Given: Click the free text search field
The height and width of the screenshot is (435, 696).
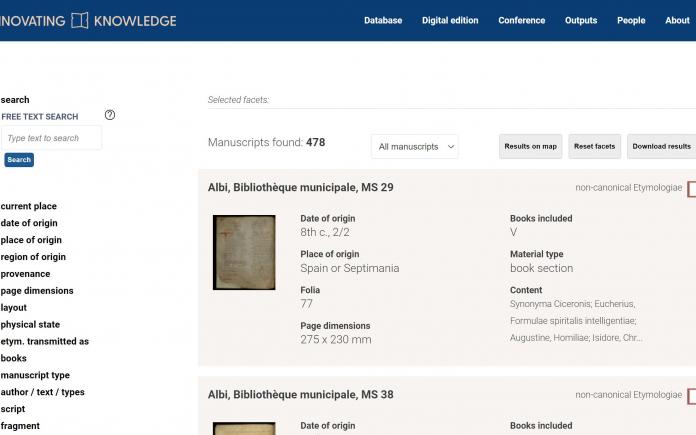Looking at the screenshot, I should pos(51,138).
